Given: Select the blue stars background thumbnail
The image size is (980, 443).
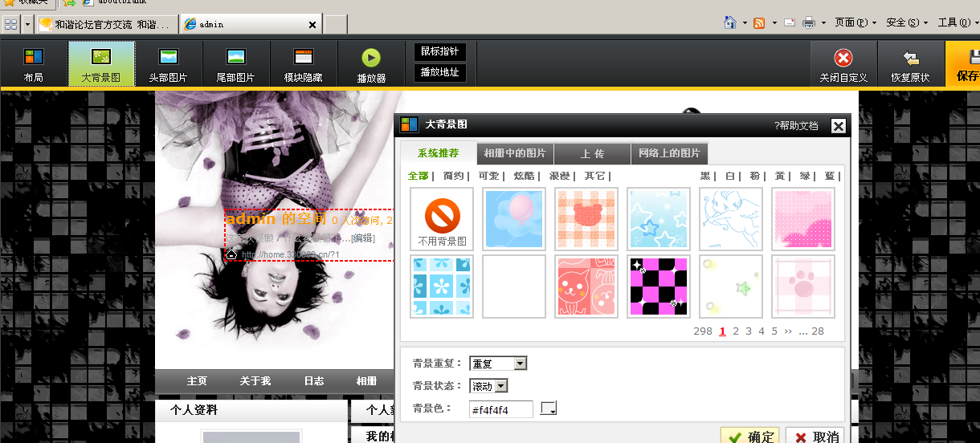Looking at the screenshot, I should pos(659,219).
